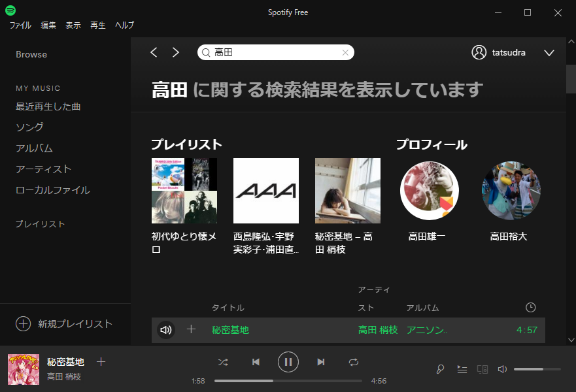Adjust the volume slider
This screenshot has height=392, width=576.
(x=537, y=369)
